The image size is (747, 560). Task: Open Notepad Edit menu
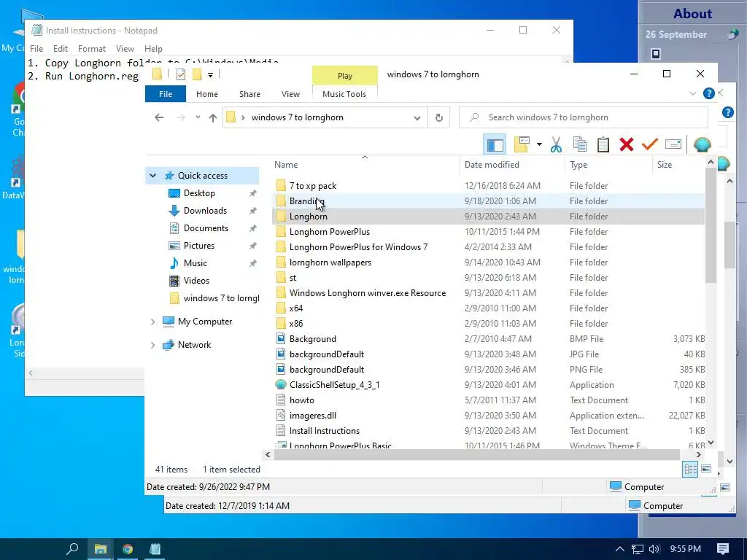pos(60,49)
